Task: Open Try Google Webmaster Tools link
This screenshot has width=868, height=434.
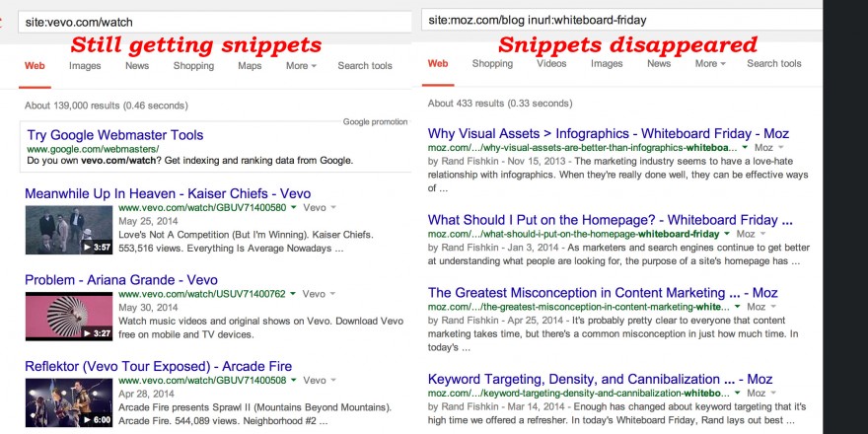Action: pyautogui.click(x=115, y=135)
